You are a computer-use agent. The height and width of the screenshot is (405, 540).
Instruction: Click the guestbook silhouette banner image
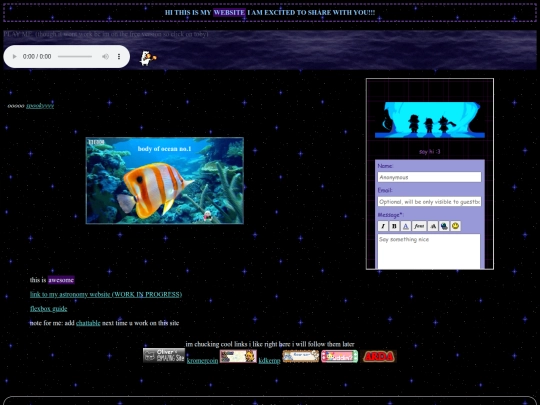click(430, 120)
